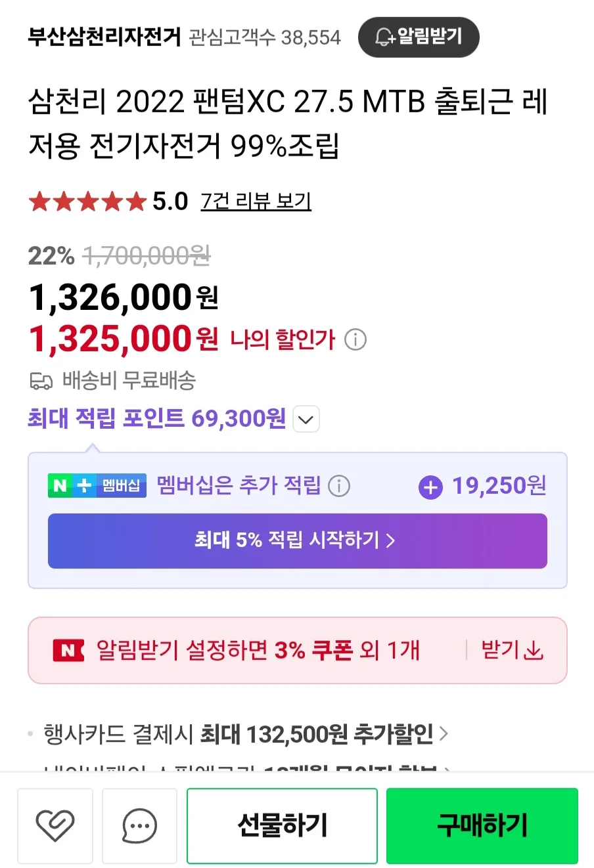
Task: Tap the red N coupon logo icon
Action: (68, 651)
